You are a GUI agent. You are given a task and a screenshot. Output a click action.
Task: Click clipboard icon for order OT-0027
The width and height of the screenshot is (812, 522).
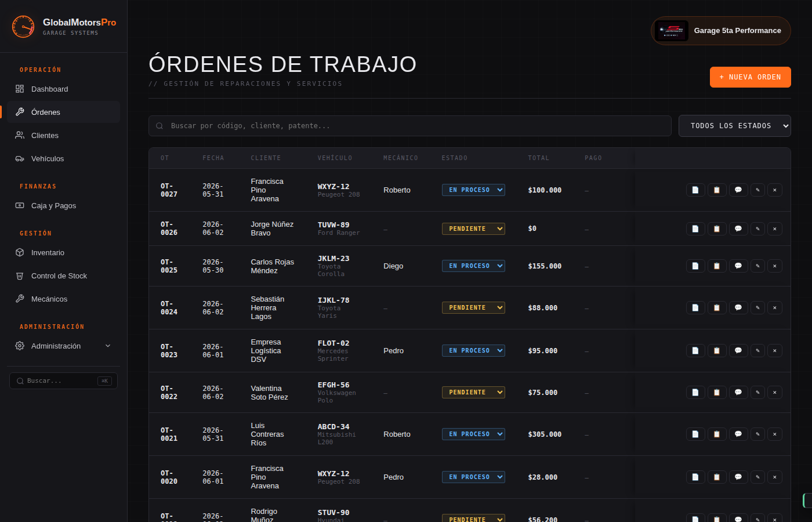pos(717,190)
